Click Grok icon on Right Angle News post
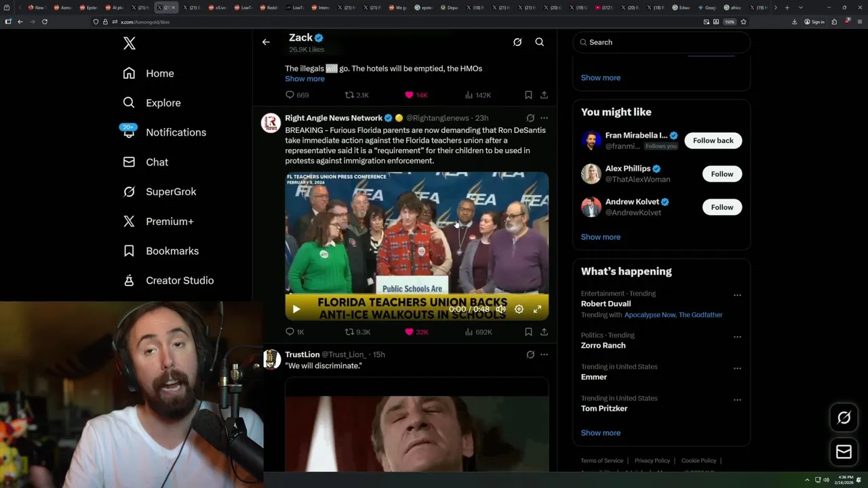The height and width of the screenshot is (488, 868). (530, 118)
